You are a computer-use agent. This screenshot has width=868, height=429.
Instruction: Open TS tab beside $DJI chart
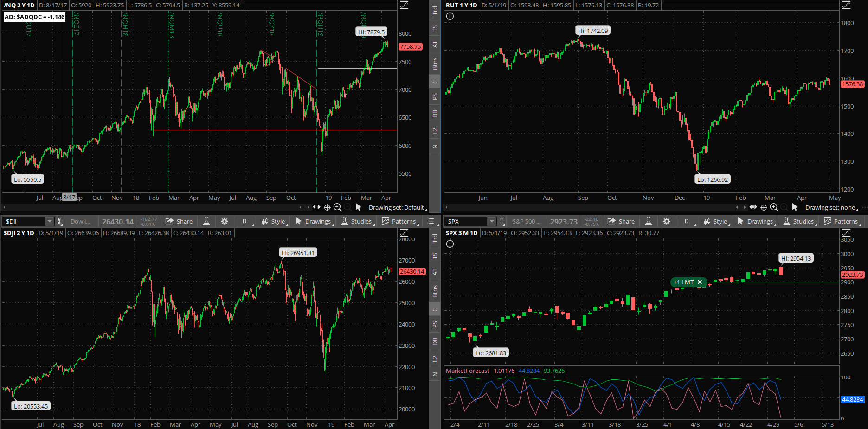point(435,256)
